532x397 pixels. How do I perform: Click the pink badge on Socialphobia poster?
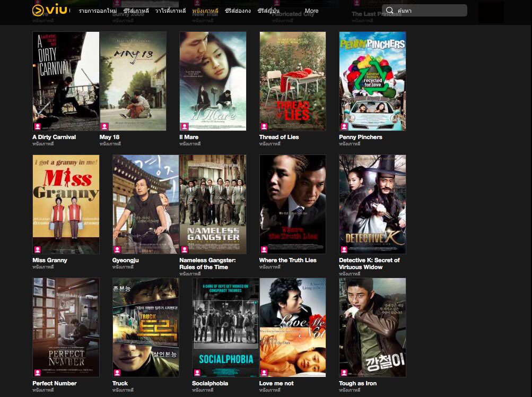(197, 373)
